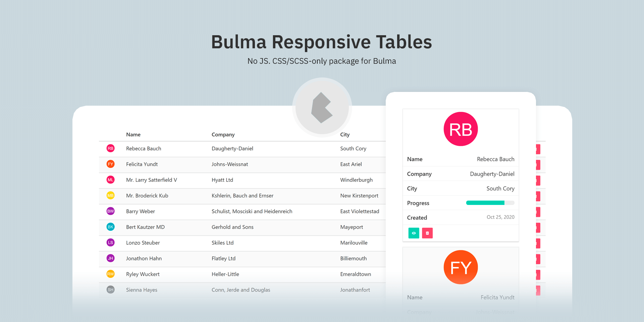Click the Windlerburgh city cell
The image size is (644, 322).
[x=356, y=180]
